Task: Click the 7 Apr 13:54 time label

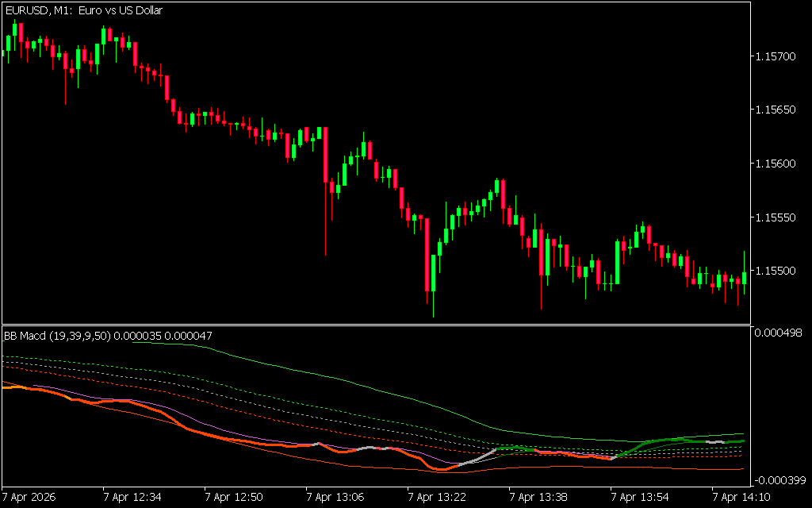Action: [x=639, y=497]
